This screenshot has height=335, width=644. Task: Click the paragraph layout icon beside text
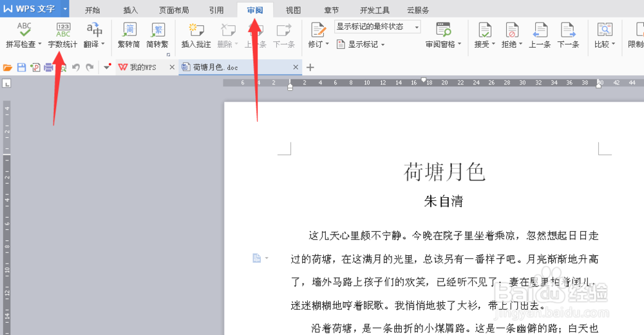257,258
